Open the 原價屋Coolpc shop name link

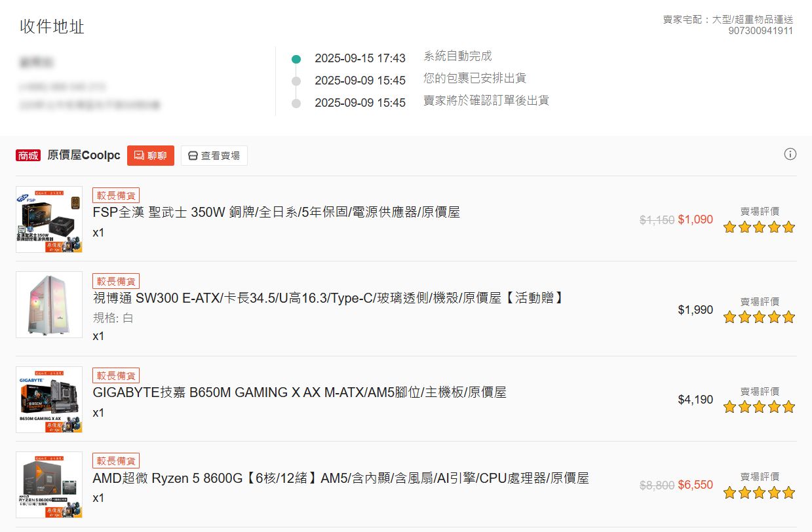pyautogui.click(x=84, y=155)
